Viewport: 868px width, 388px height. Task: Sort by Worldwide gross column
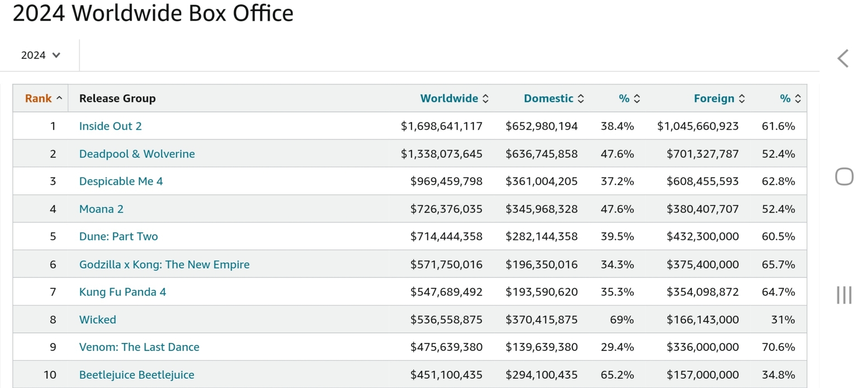[x=454, y=98]
